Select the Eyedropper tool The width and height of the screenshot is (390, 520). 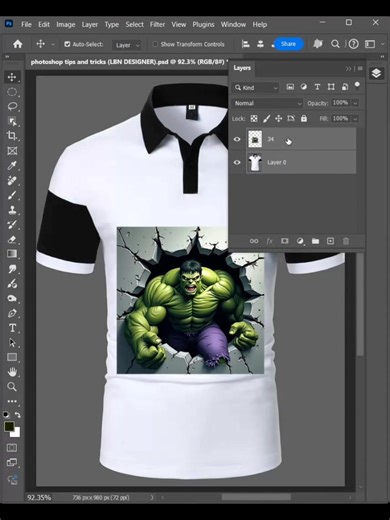coord(12,165)
